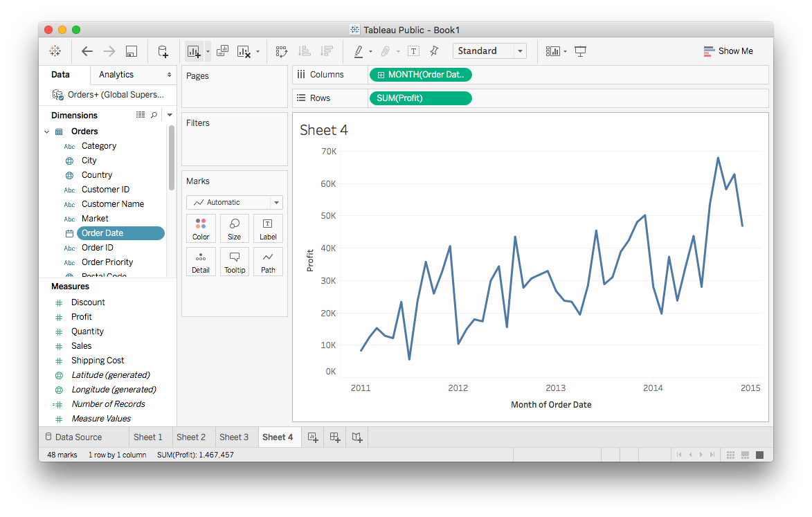Select the SUM(Profit) pill on Rows
This screenshot has width=812, height=517.
420,98
